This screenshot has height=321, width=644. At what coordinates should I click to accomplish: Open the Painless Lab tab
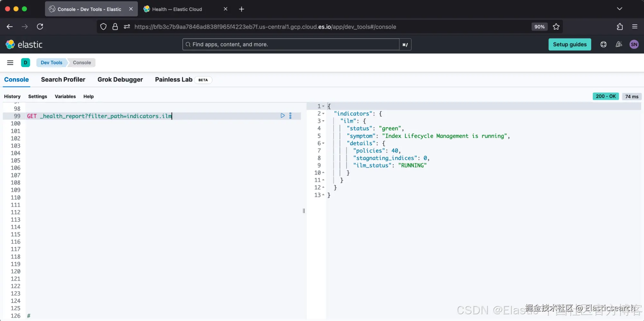click(x=174, y=80)
